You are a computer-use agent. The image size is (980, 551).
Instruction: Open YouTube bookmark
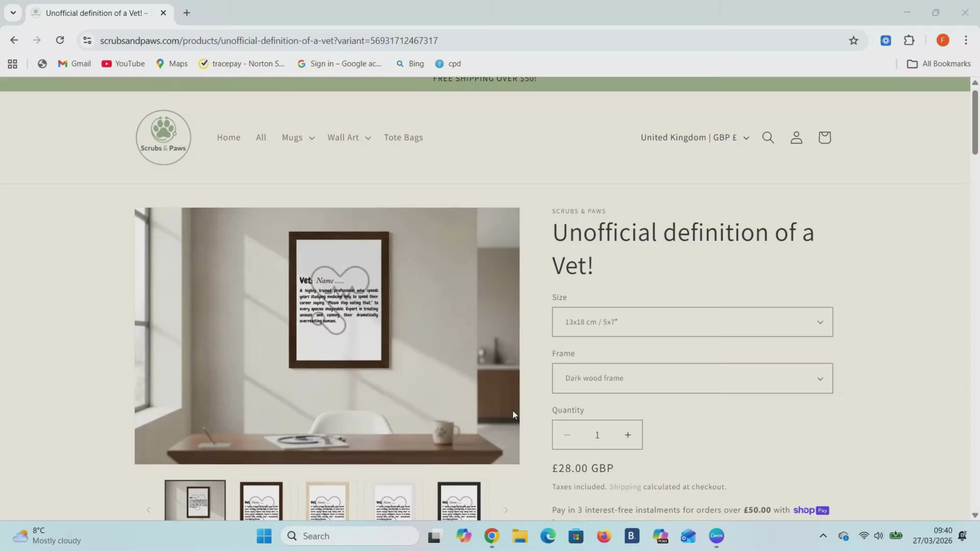point(123,64)
